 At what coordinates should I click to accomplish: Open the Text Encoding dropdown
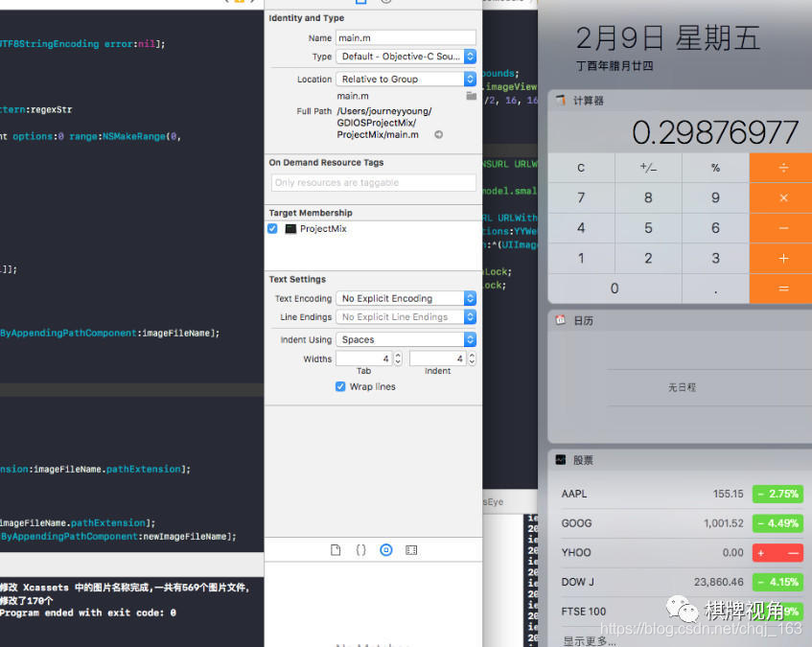click(406, 299)
